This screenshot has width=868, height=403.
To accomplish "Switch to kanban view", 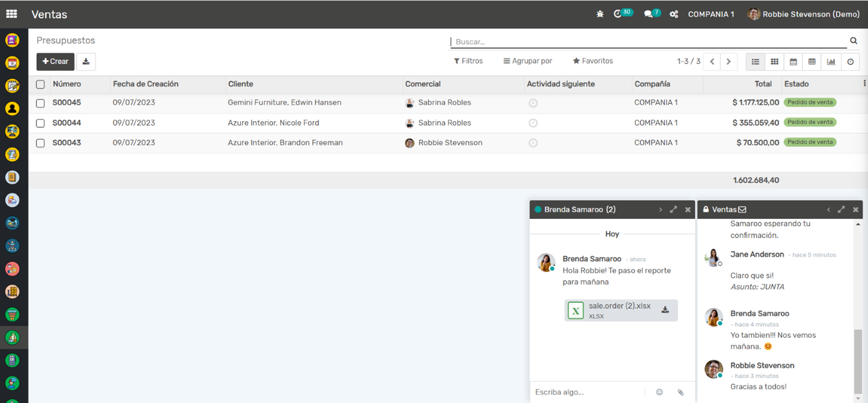I will tap(774, 62).
